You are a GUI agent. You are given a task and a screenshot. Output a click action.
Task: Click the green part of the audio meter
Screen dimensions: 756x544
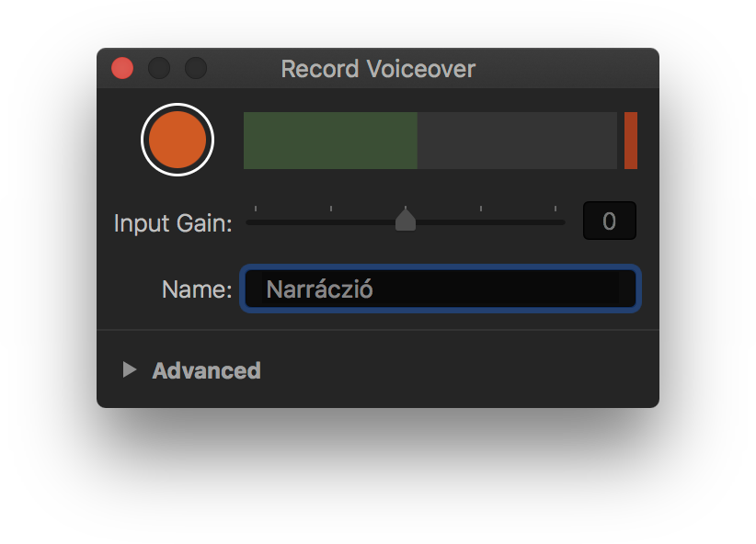click(329, 141)
